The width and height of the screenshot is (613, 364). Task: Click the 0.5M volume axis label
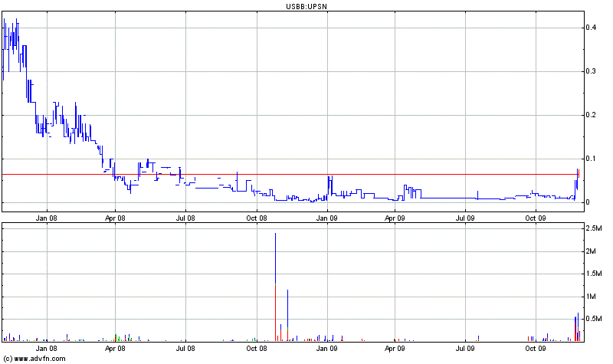pyautogui.click(x=594, y=319)
